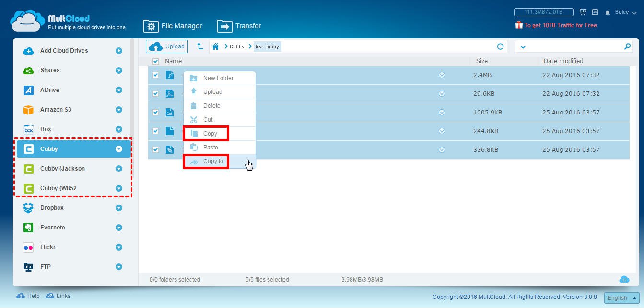Open the 2.4MB row options arrow
This screenshot has width=644, height=308.
442,75
